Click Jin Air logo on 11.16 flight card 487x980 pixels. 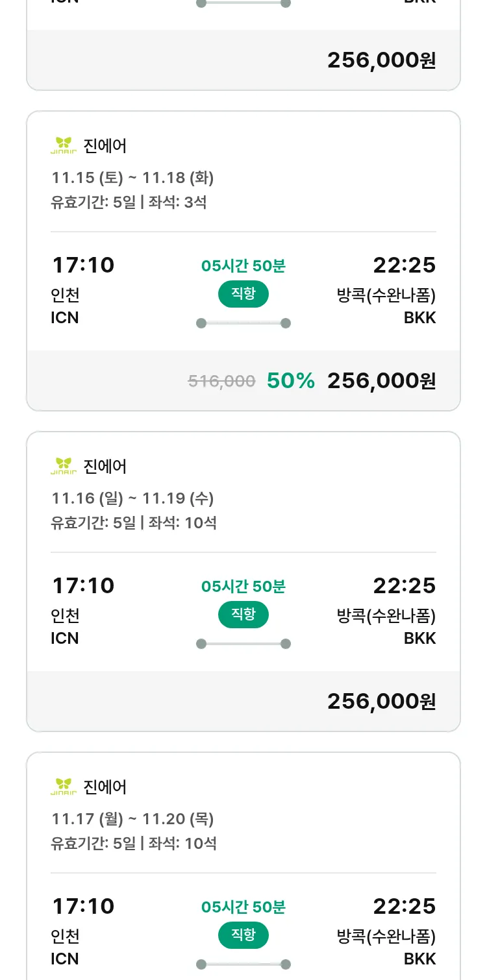(x=64, y=466)
